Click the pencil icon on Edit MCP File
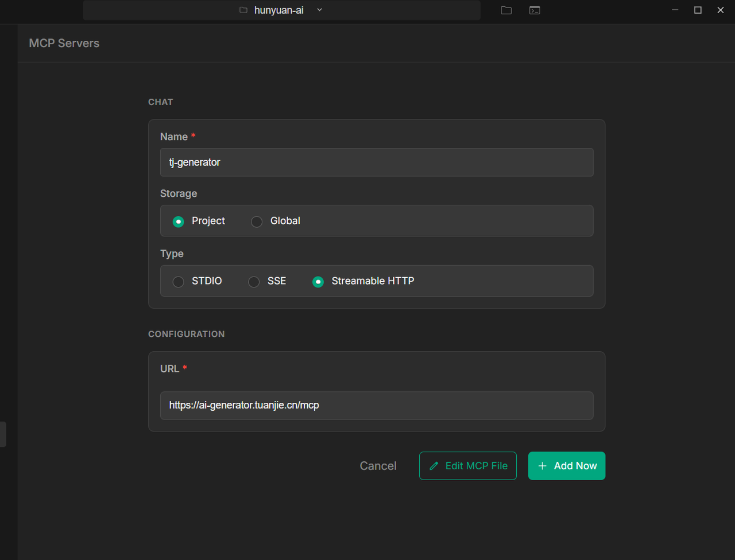735x560 pixels. click(434, 466)
